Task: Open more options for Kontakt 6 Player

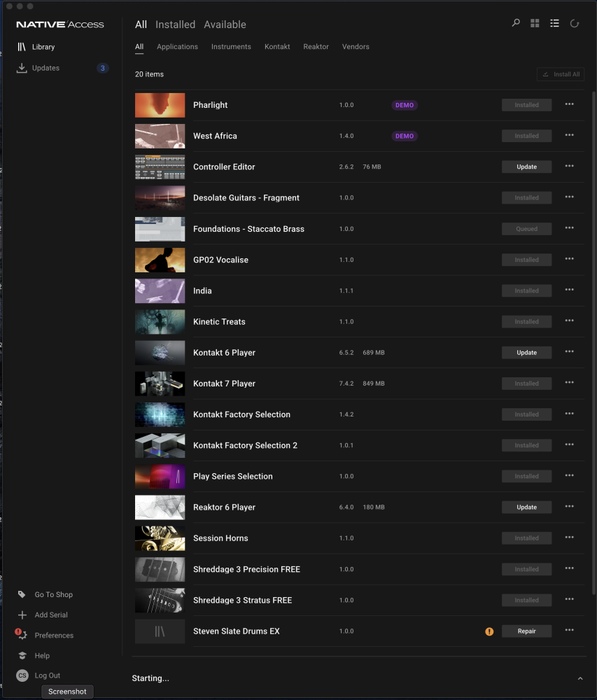Action: pos(569,352)
